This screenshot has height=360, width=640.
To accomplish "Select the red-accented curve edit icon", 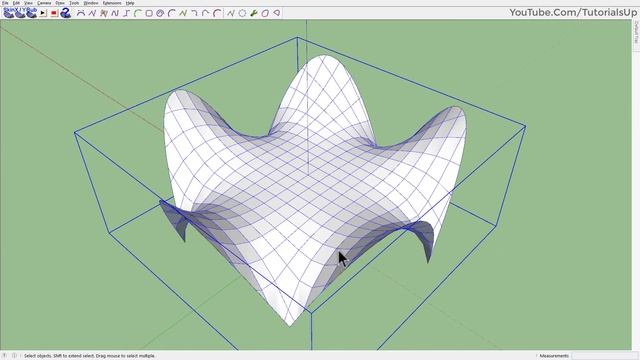I will (x=217, y=13).
